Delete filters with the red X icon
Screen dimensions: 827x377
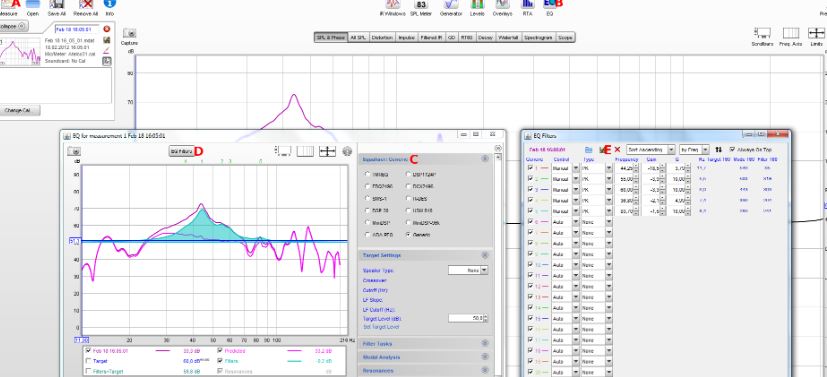[617, 150]
